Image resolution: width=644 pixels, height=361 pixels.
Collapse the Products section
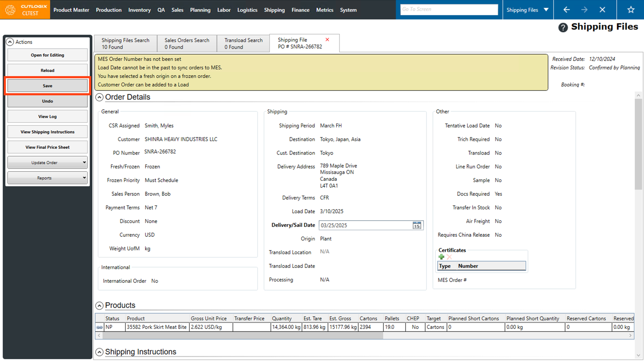coord(99,305)
